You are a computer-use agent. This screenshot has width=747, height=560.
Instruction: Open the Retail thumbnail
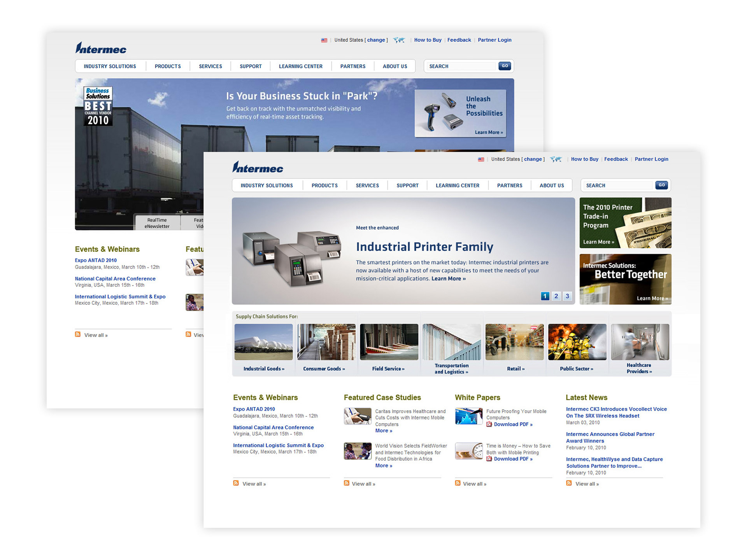pyautogui.click(x=514, y=342)
